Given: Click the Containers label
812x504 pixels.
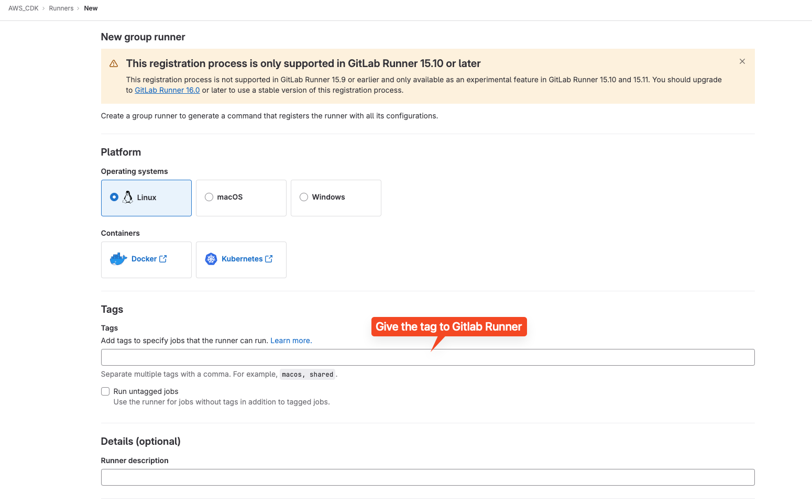Looking at the screenshot, I should coord(120,233).
